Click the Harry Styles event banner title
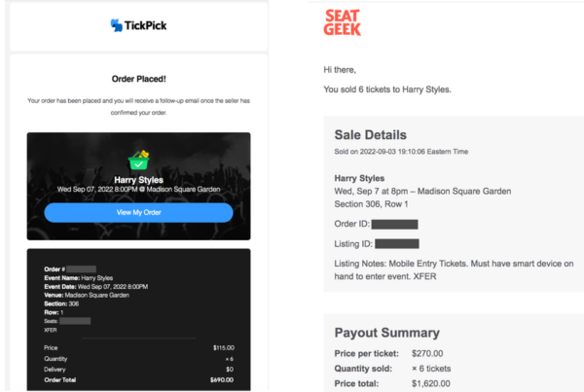This screenshot has height=392, width=584. 137,181
